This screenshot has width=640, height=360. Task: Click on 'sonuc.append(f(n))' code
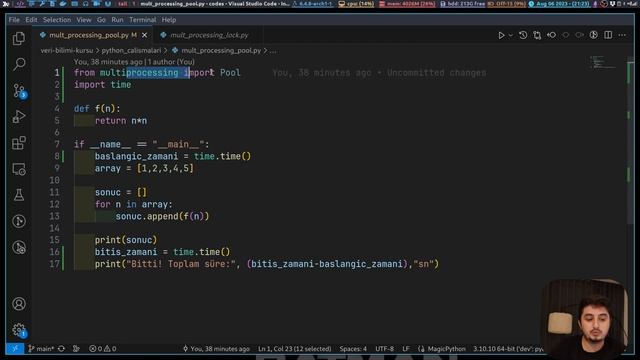click(x=162, y=216)
